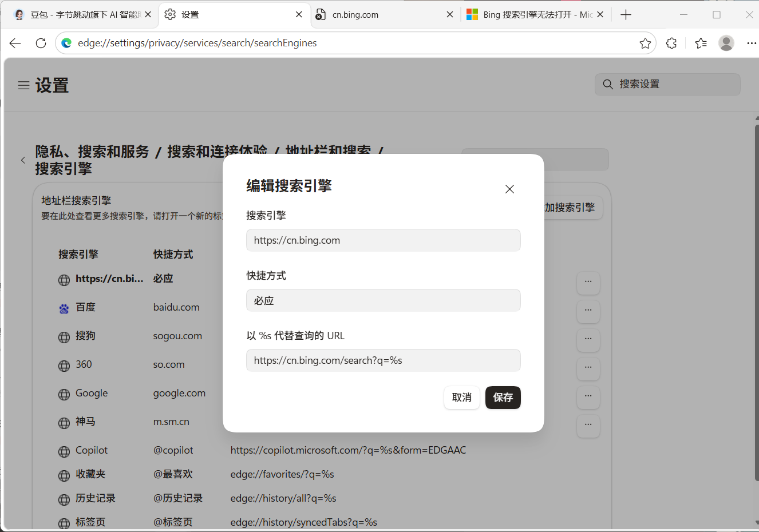The height and width of the screenshot is (532, 759).
Task: Open 隐私、搜索和服务 breadcrumb link
Action: (92, 152)
